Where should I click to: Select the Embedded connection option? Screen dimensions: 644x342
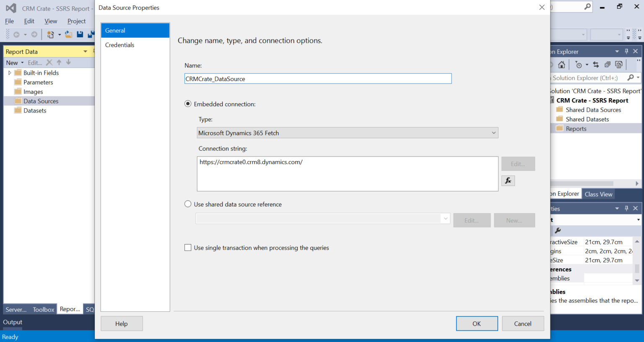[x=188, y=104]
